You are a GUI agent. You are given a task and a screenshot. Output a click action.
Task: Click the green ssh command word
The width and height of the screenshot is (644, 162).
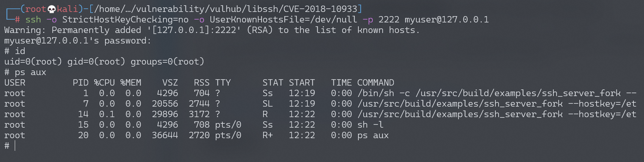[x=33, y=20]
